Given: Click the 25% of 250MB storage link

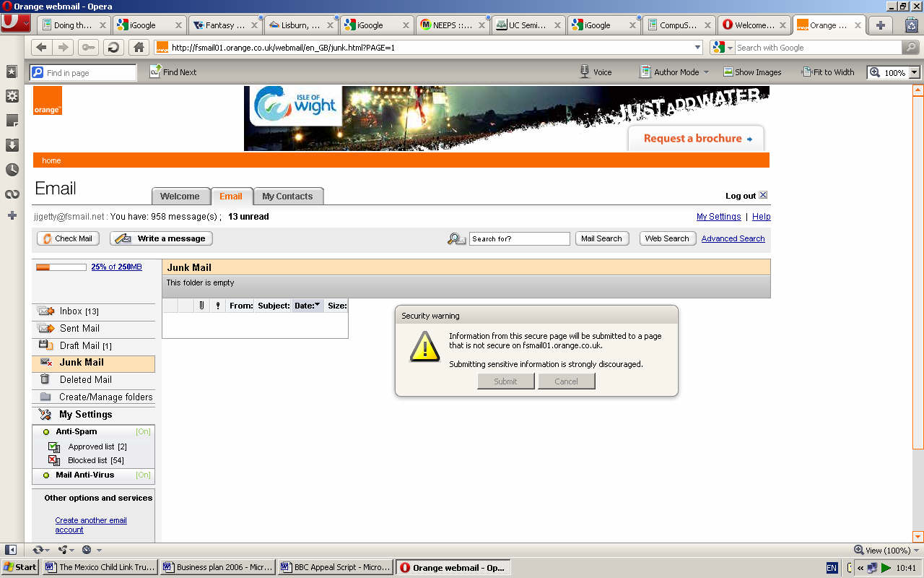Looking at the screenshot, I should [x=116, y=267].
